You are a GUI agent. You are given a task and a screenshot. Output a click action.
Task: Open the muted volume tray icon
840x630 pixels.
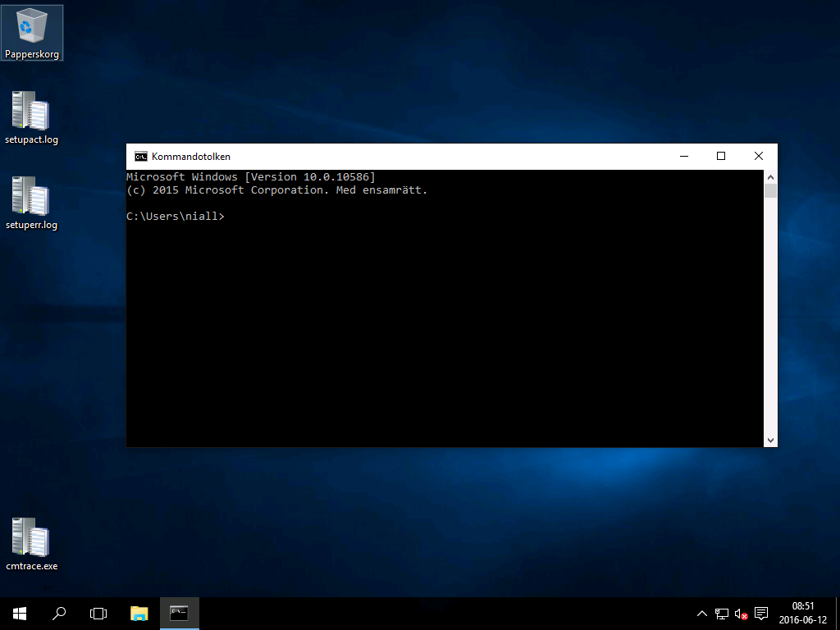[741, 614]
